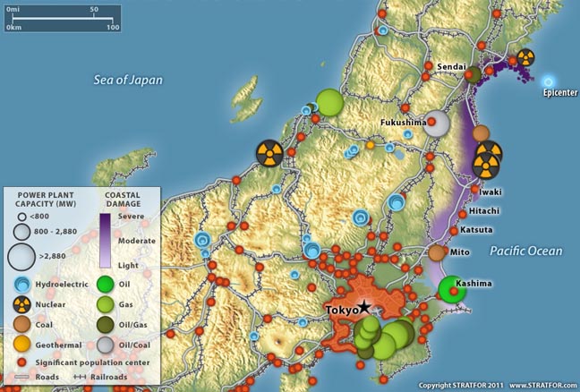
Task: Click the Oil/Gas circle in the legend
Action: coord(106,324)
